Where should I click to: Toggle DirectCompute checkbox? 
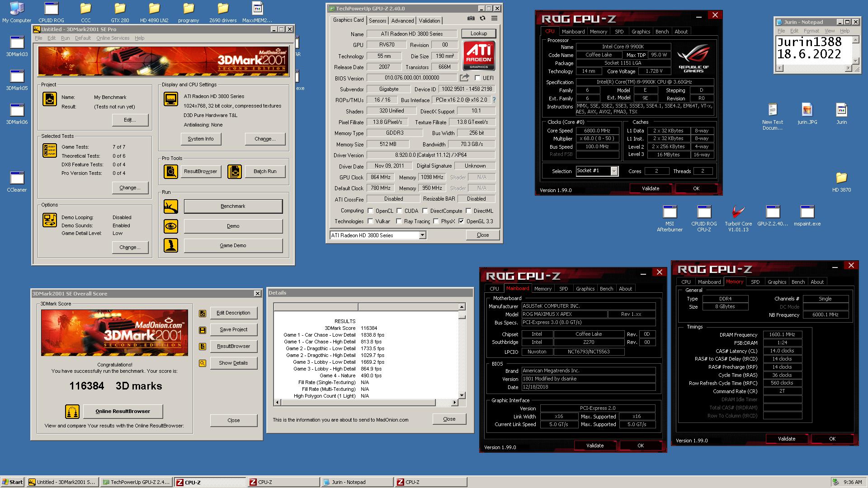[425, 211]
